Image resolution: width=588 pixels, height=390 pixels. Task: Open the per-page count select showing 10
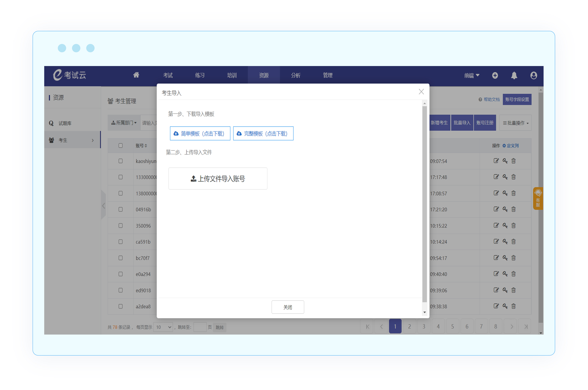[x=163, y=327]
